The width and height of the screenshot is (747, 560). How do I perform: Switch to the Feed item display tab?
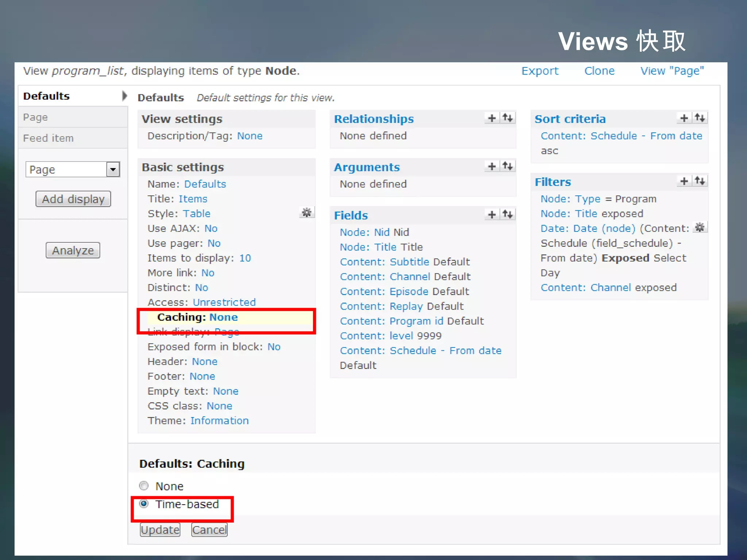point(48,138)
